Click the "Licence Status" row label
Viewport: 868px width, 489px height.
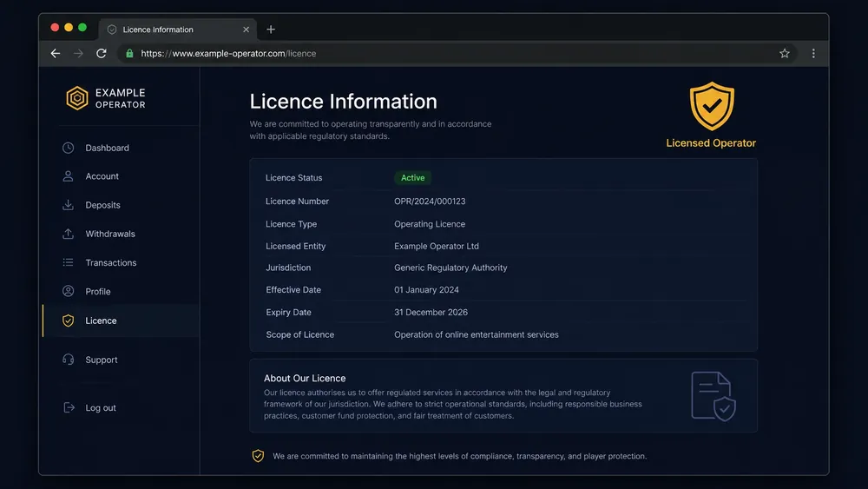click(293, 178)
